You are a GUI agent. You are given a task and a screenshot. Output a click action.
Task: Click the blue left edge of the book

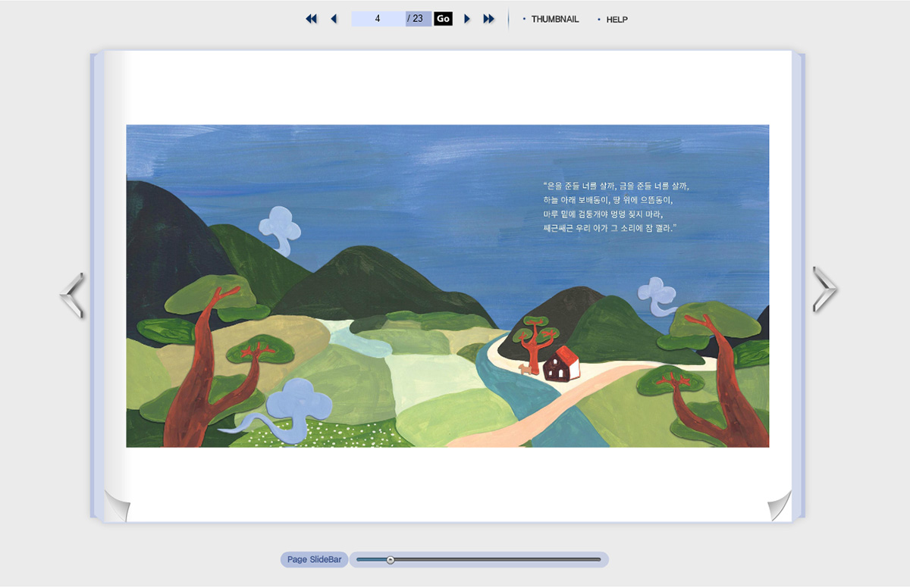[96, 286]
